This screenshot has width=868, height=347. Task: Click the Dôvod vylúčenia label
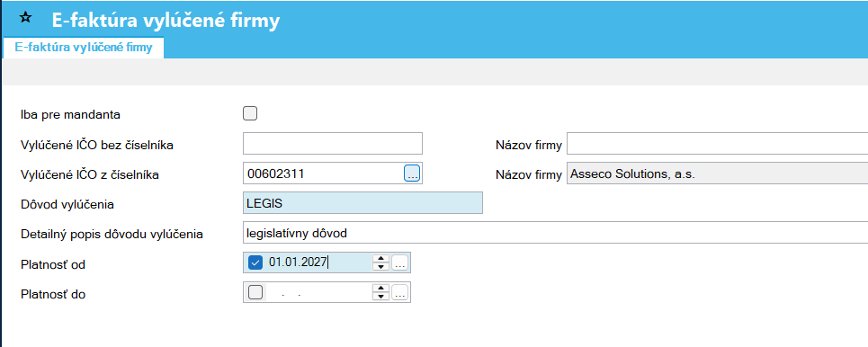(x=67, y=204)
